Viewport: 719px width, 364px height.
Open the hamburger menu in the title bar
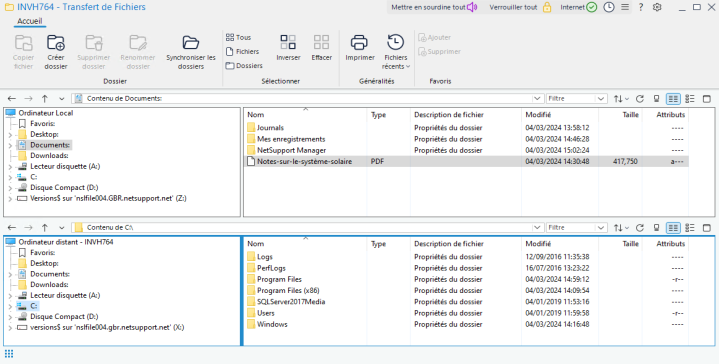point(625,7)
